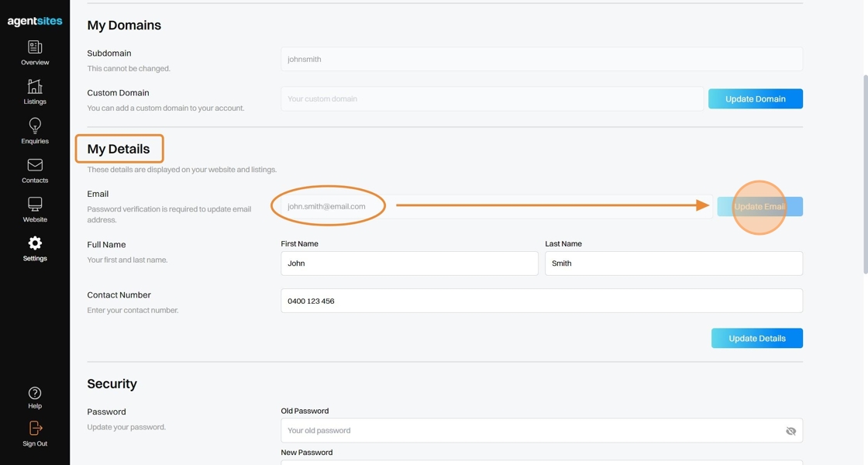Select the Contacts envelope icon
Viewport: 868px width, 465px height.
pos(35,165)
